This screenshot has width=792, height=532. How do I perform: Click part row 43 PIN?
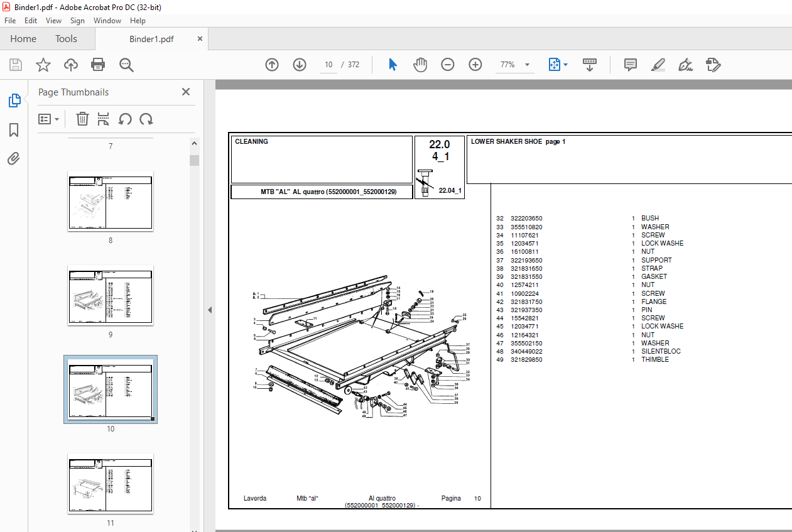pyautogui.click(x=574, y=310)
